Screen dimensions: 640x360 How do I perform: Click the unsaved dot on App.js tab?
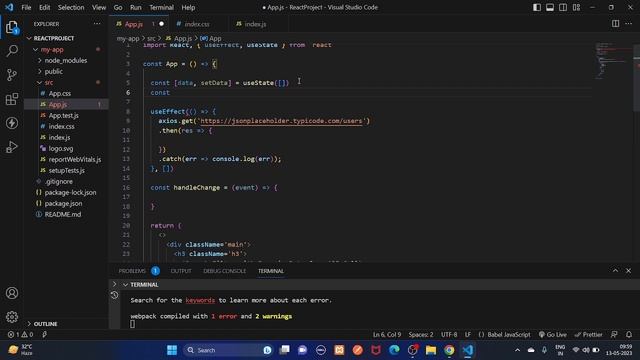point(162,24)
